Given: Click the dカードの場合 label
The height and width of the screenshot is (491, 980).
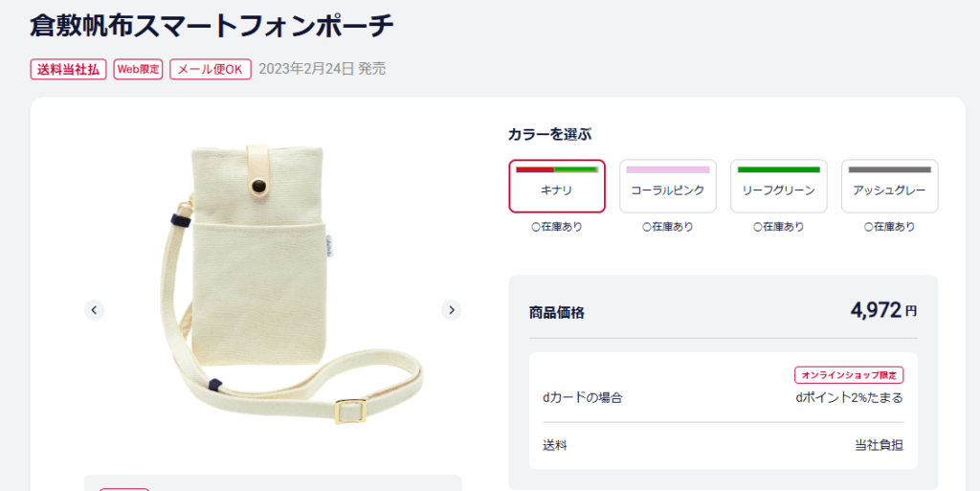Looking at the screenshot, I should (x=582, y=397).
